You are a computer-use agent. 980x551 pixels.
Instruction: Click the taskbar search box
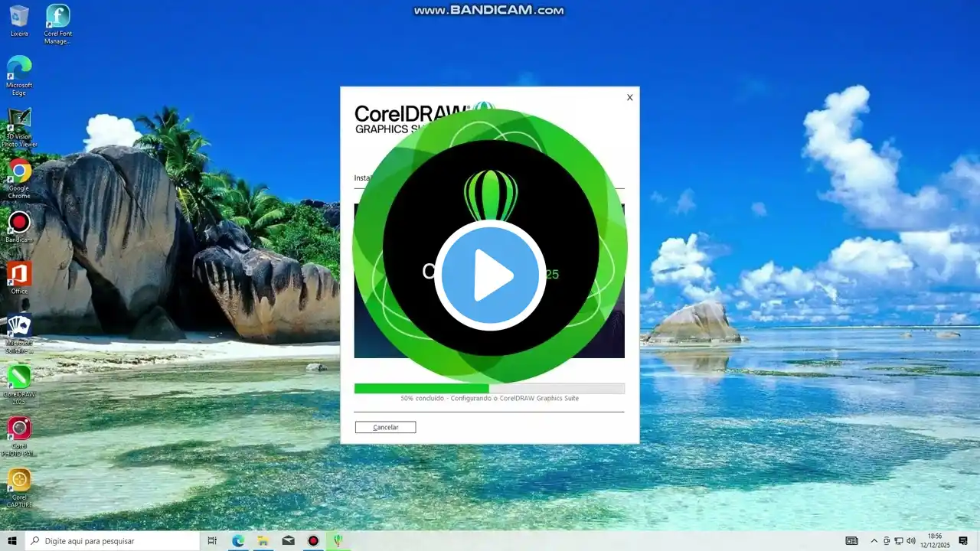(114, 541)
